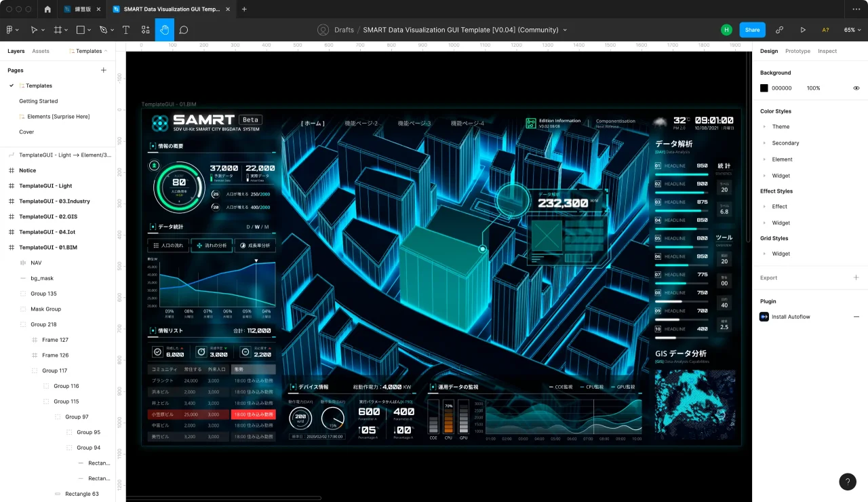The image size is (868, 502).
Task: Expand the Secondary color style group
Action: (765, 143)
